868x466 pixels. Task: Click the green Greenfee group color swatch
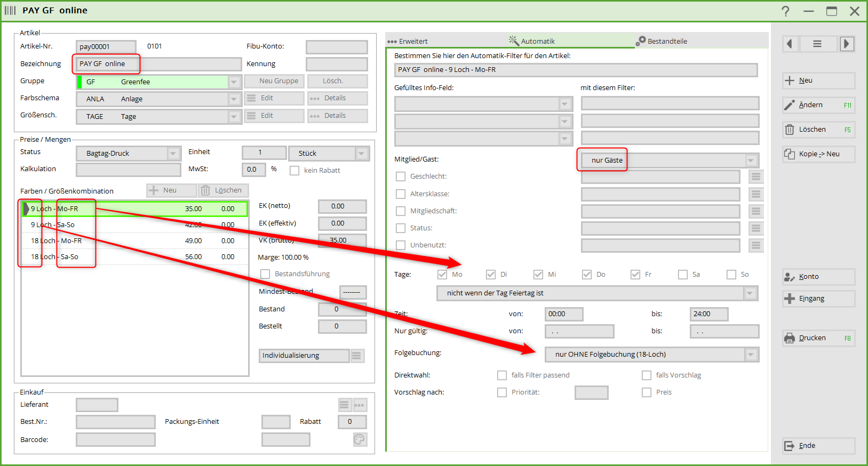click(80, 82)
